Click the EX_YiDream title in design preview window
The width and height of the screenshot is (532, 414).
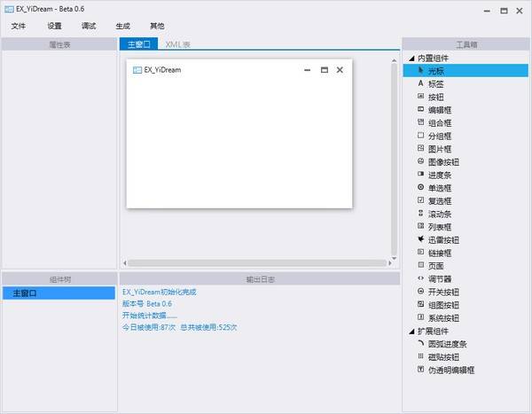pyautogui.click(x=162, y=70)
